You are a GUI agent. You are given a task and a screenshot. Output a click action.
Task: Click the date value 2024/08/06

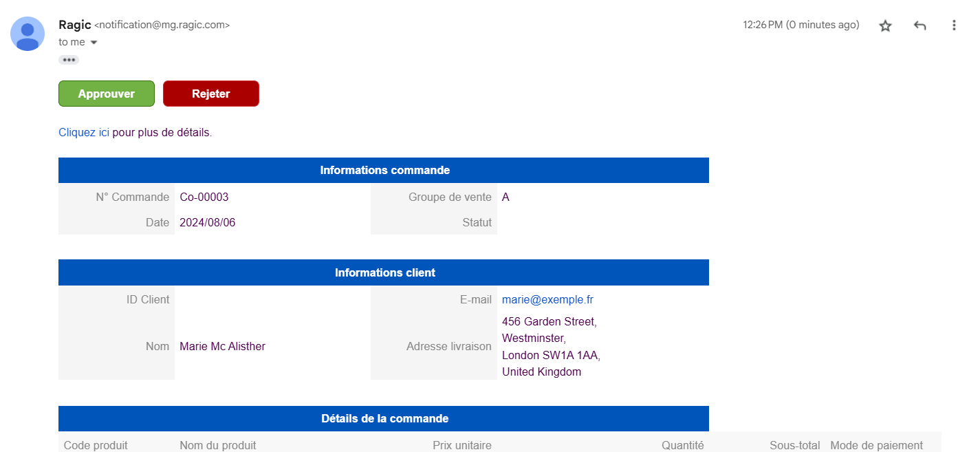tap(208, 222)
